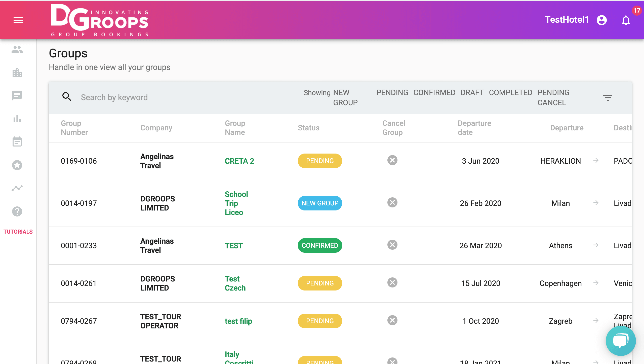Screen dimensions: 644x364
Task: Toggle the CONFIRMED status filter
Action: pyautogui.click(x=434, y=93)
